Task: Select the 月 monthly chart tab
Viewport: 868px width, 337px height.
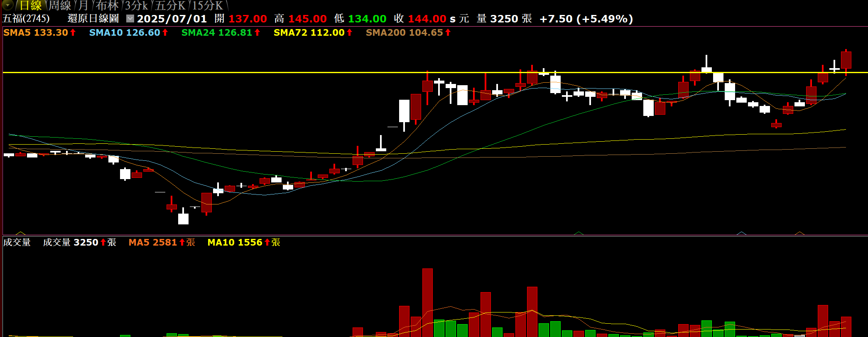Action: point(83,6)
